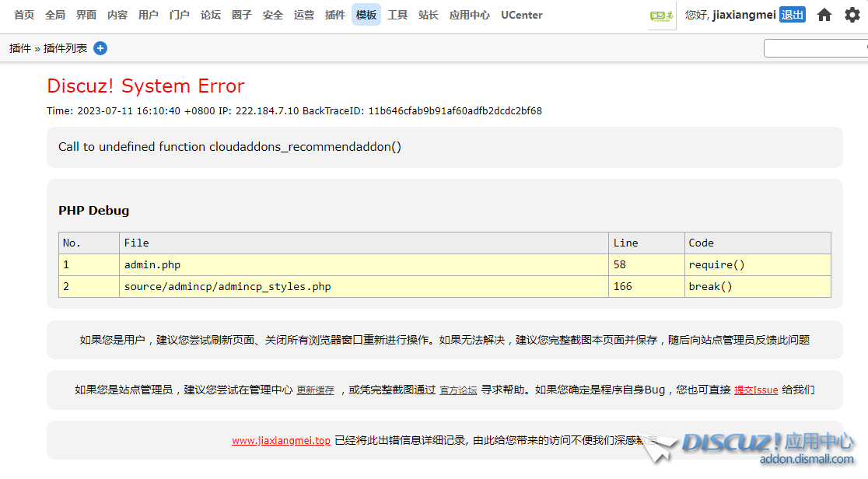Click the jiaxiangmei username
This screenshot has width=868, height=479.
[744, 15]
